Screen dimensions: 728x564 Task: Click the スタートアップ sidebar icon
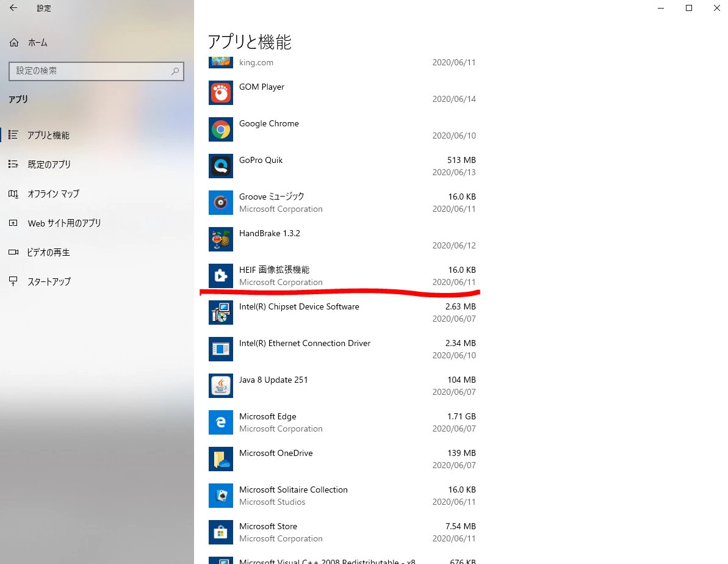click(x=13, y=281)
